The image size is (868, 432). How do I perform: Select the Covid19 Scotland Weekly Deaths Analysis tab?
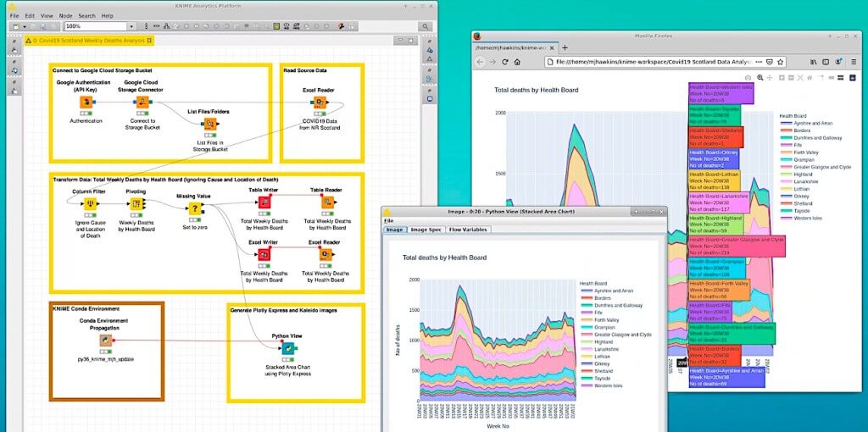(89, 41)
